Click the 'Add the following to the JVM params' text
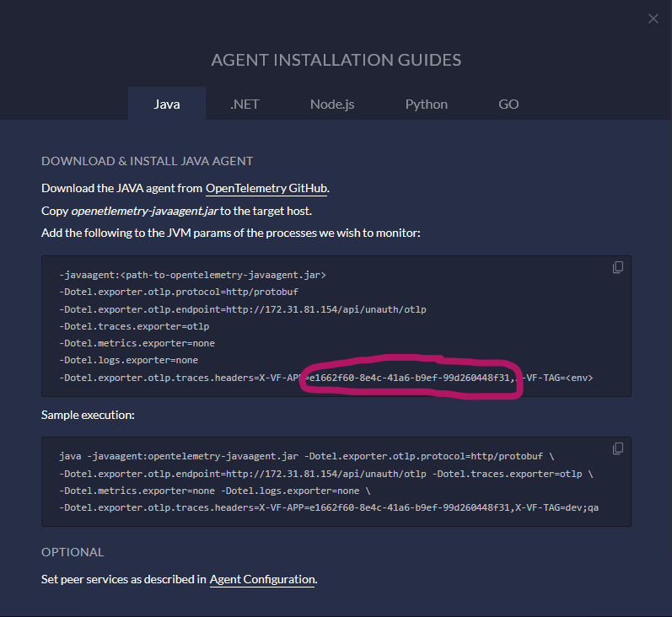The image size is (672, 617). click(x=230, y=233)
